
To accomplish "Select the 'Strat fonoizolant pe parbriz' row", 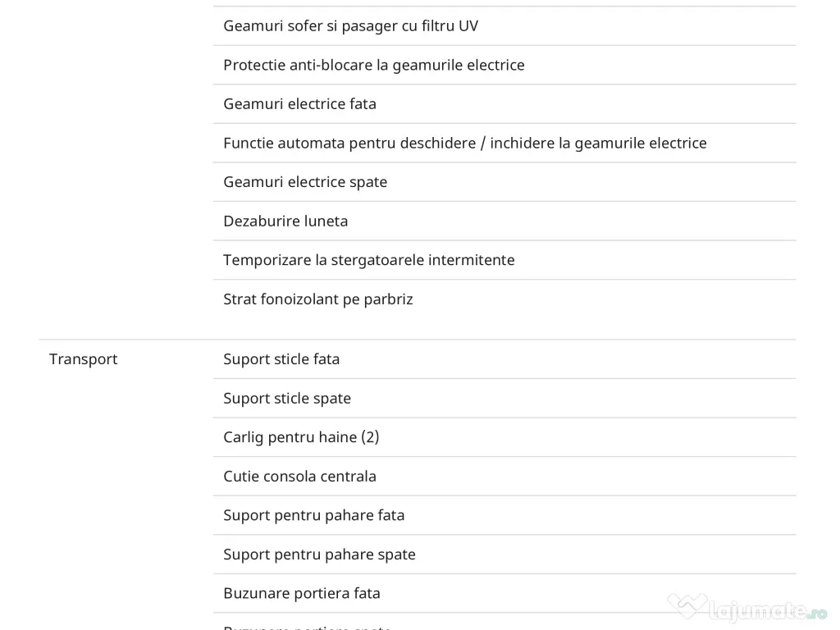I will pyautogui.click(x=317, y=299).
